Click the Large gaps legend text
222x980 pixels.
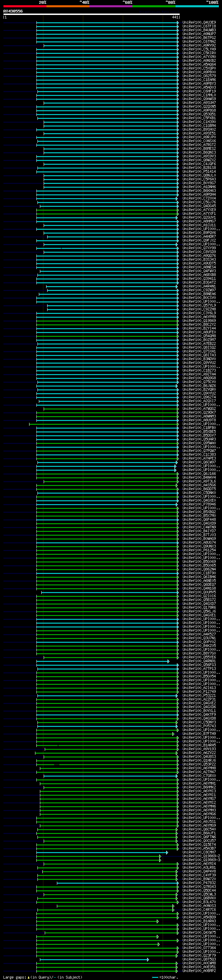43,977
